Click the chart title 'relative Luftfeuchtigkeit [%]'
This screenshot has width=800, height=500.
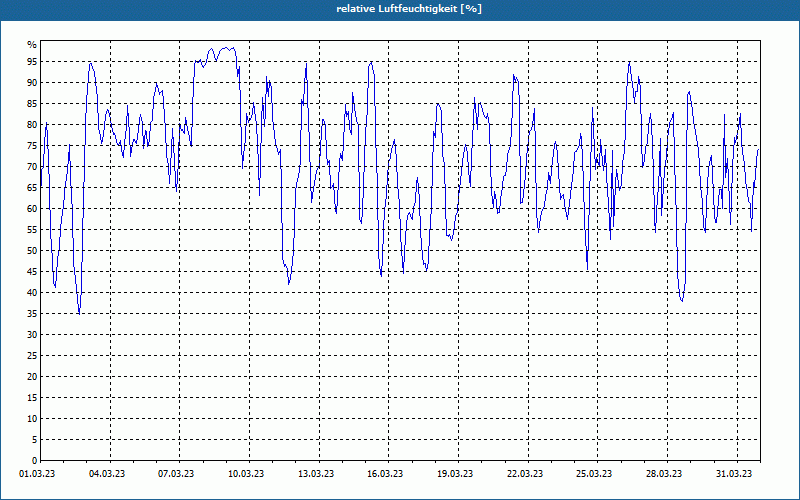pos(409,9)
